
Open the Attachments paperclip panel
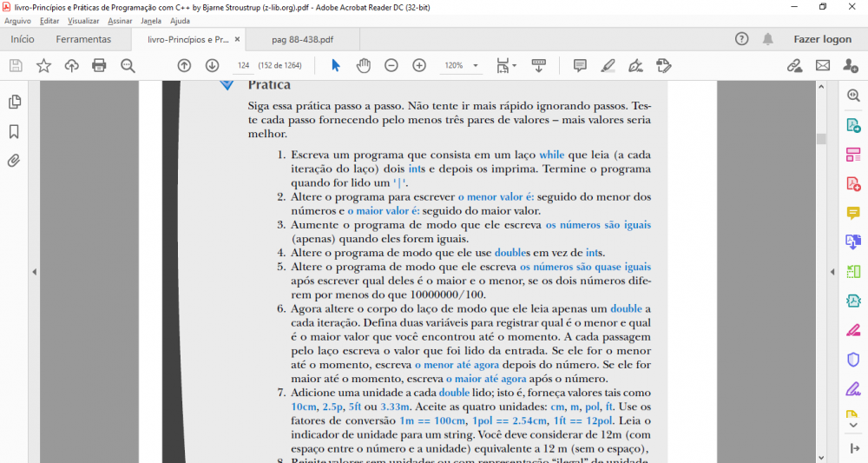pos(14,161)
